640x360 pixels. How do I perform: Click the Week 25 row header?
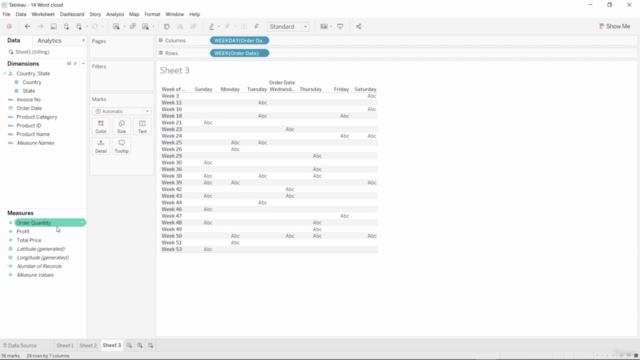point(171,142)
